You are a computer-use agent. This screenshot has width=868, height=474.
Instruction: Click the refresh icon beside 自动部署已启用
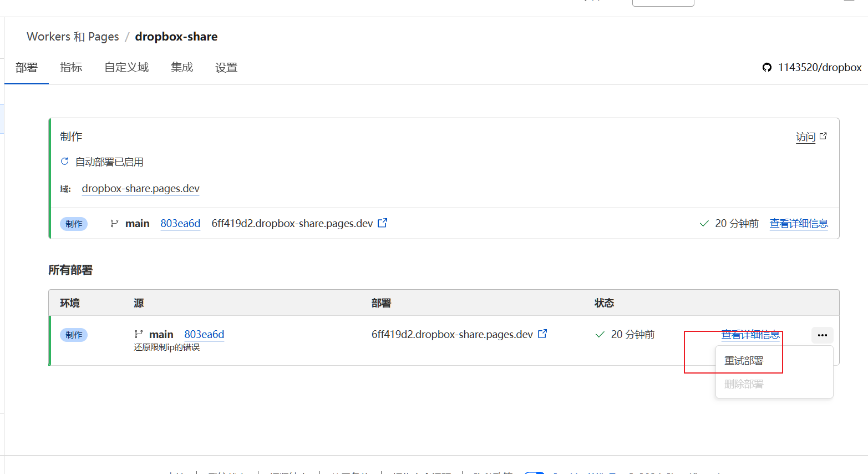(64, 162)
